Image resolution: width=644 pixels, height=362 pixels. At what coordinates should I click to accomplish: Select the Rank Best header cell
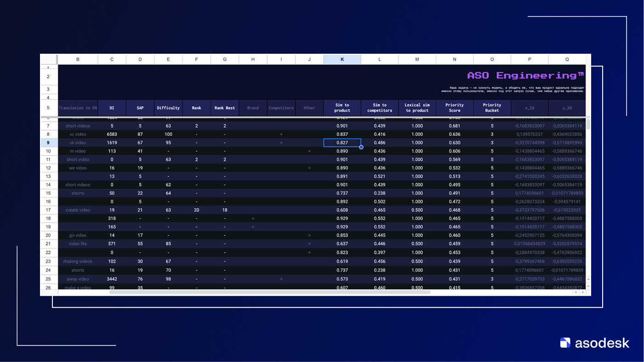(x=224, y=108)
